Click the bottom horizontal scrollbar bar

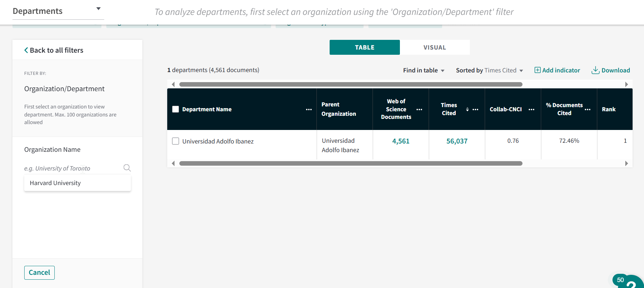click(x=351, y=163)
